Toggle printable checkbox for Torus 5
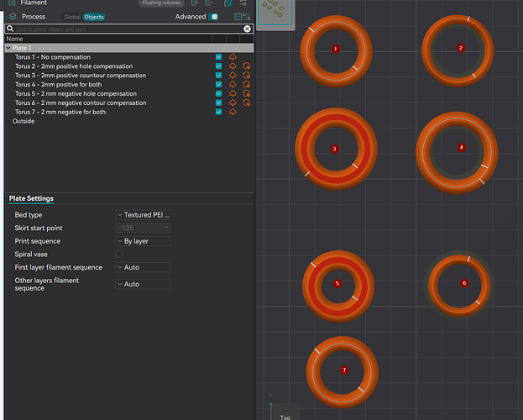This screenshot has width=523, height=420. 219,93
